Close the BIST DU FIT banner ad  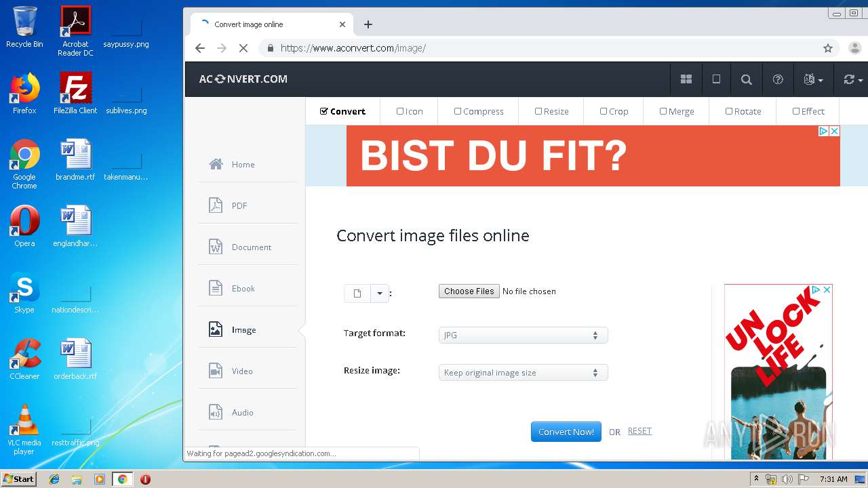tap(835, 131)
